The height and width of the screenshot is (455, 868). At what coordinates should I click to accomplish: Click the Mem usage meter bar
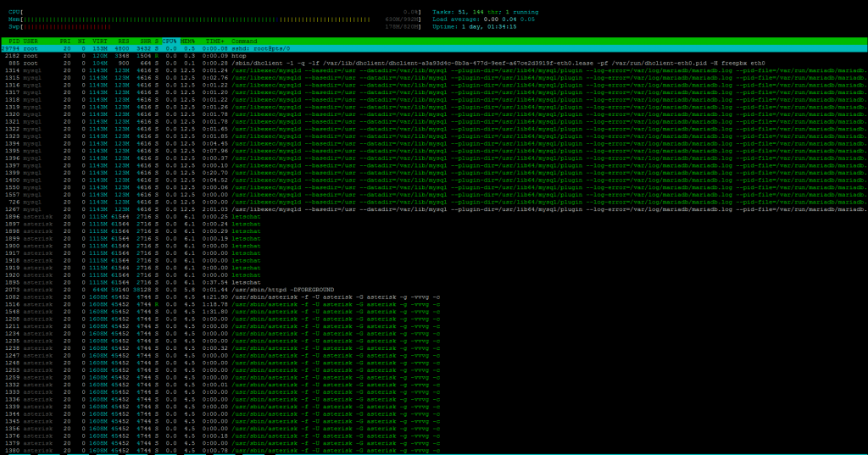[214, 19]
